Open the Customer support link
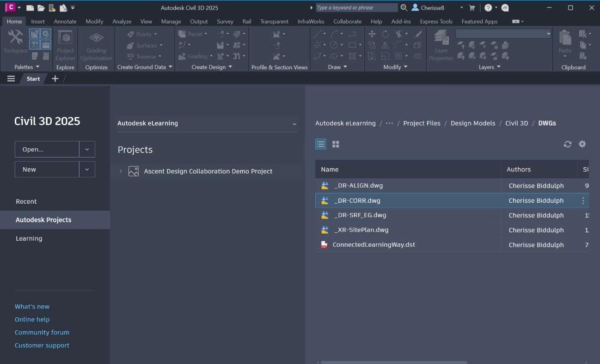The image size is (600, 364). coord(42,345)
